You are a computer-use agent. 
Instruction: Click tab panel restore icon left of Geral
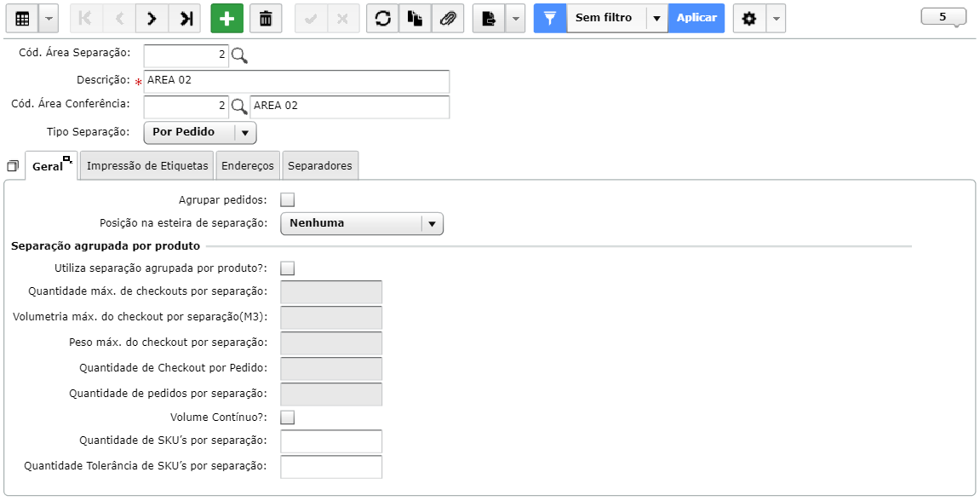tap(13, 166)
